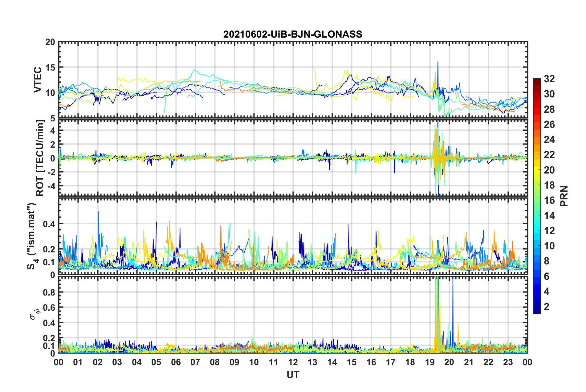Click x-axis tick label 08

coord(215,362)
